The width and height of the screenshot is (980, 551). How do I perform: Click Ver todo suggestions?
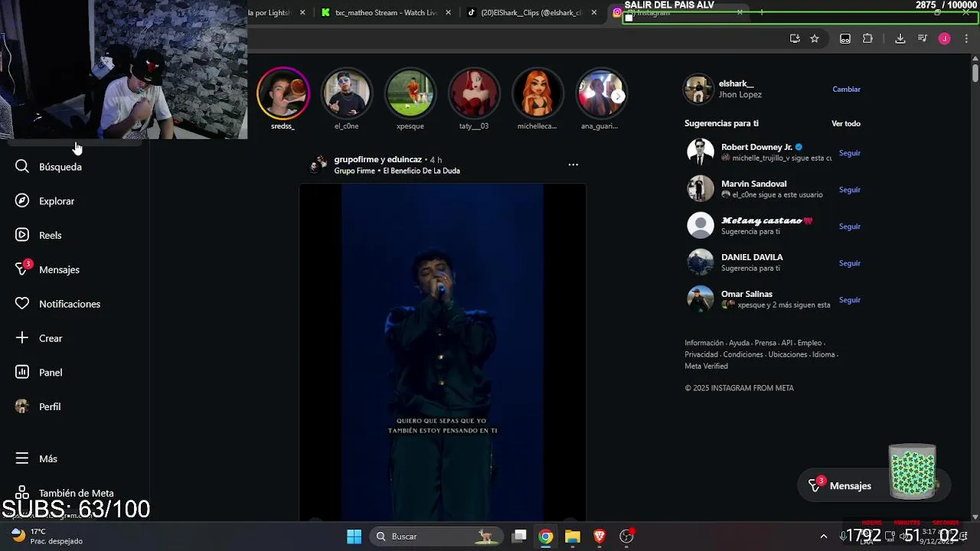[x=846, y=123]
